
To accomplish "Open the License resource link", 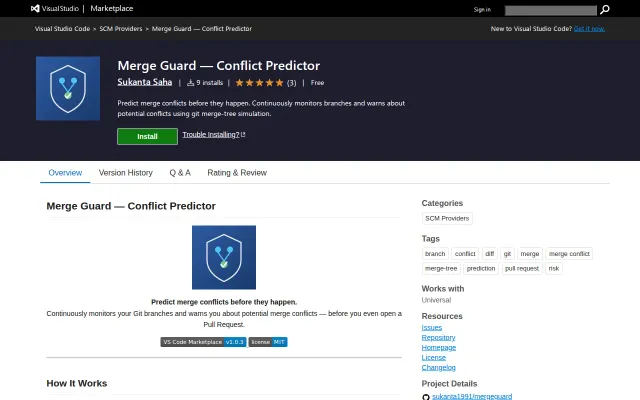I will [x=434, y=358].
